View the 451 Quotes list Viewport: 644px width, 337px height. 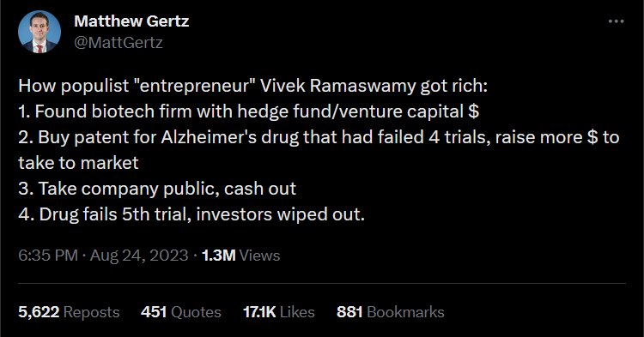180,312
